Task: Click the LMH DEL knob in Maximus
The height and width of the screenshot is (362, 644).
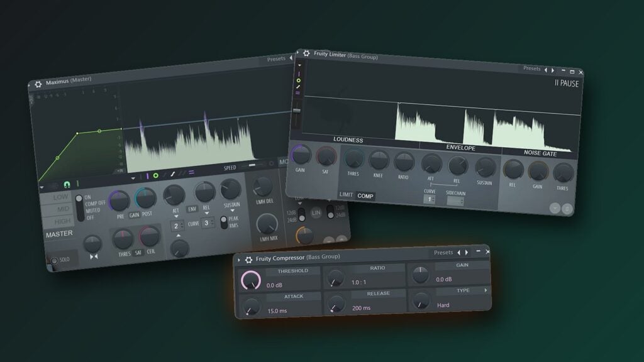Action: click(262, 187)
